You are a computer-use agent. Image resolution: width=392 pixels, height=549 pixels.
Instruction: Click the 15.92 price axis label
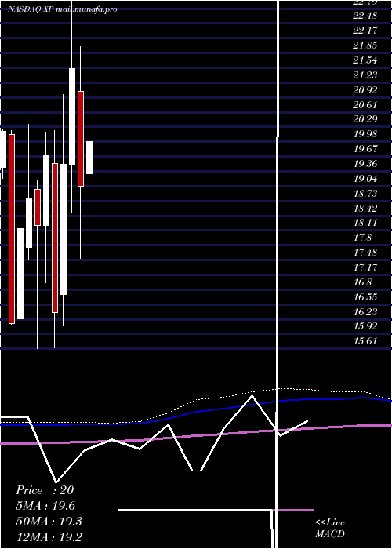pyautogui.click(x=365, y=326)
